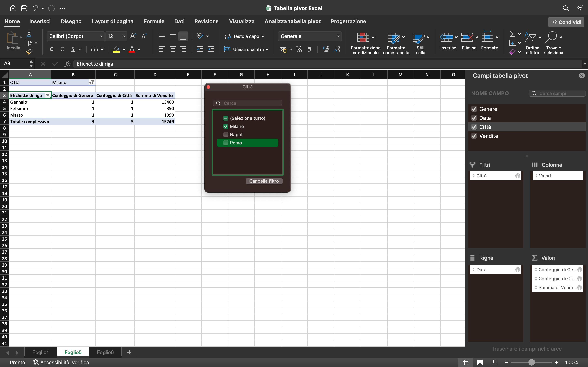
Task: Open the Foglio6 sheet tab
Action: 105,352
